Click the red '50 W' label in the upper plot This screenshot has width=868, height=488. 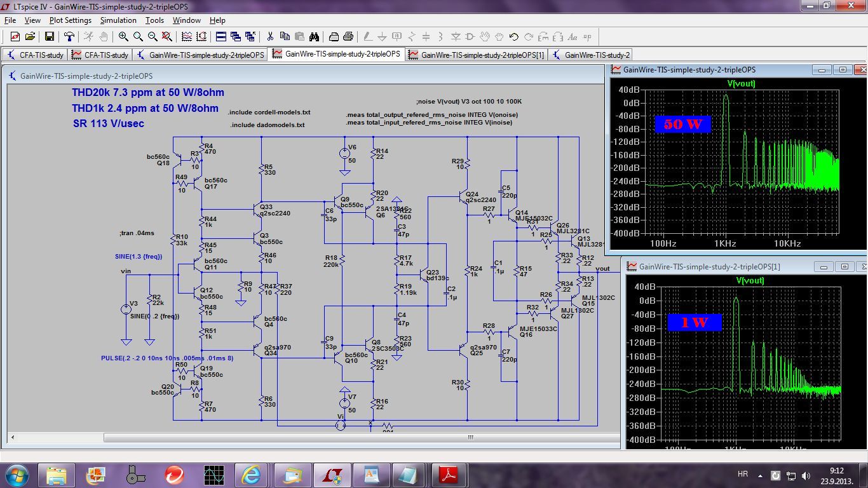(x=682, y=125)
